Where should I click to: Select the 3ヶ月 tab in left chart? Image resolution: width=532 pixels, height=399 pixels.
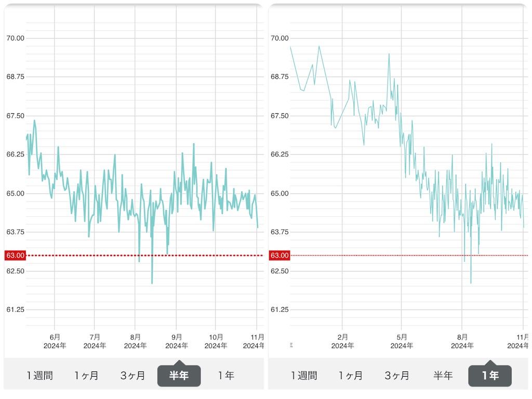132,376
